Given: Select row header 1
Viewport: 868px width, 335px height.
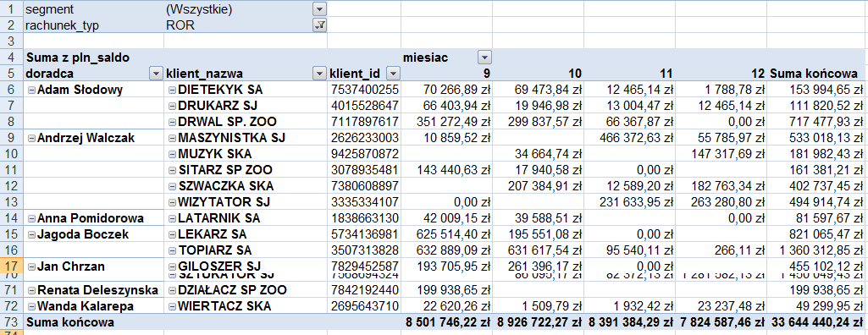Looking at the screenshot, I should (11, 9).
